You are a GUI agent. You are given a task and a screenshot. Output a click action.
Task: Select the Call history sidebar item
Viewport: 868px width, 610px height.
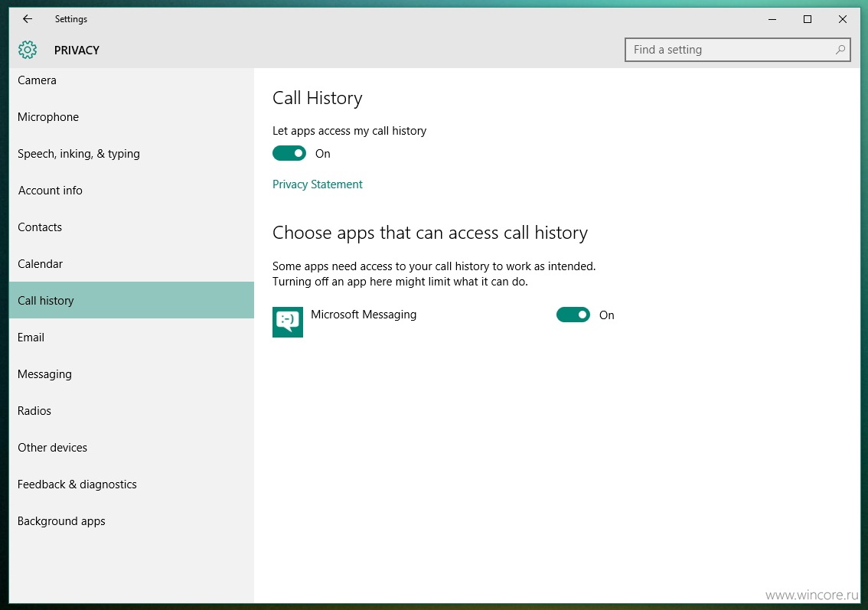pos(131,300)
